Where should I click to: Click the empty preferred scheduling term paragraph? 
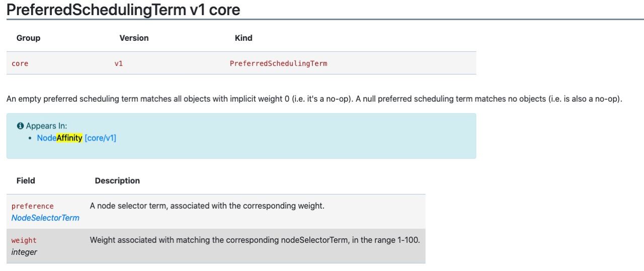click(x=314, y=99)
